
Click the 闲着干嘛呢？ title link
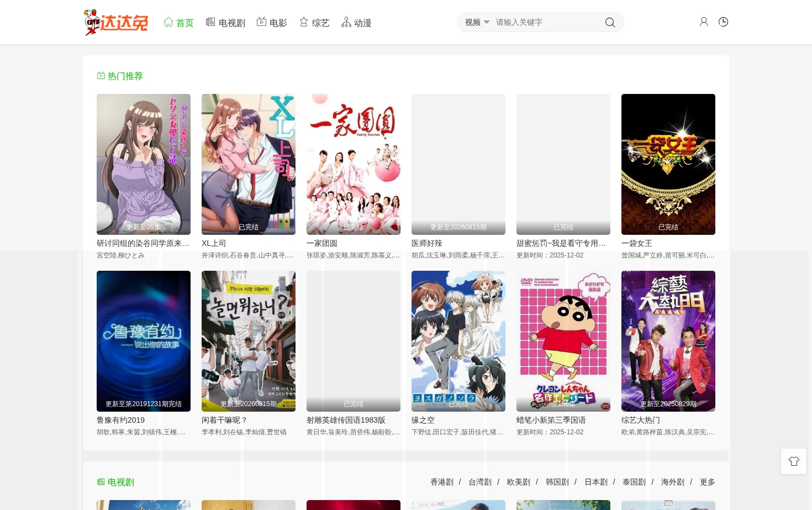pos(225,420)
